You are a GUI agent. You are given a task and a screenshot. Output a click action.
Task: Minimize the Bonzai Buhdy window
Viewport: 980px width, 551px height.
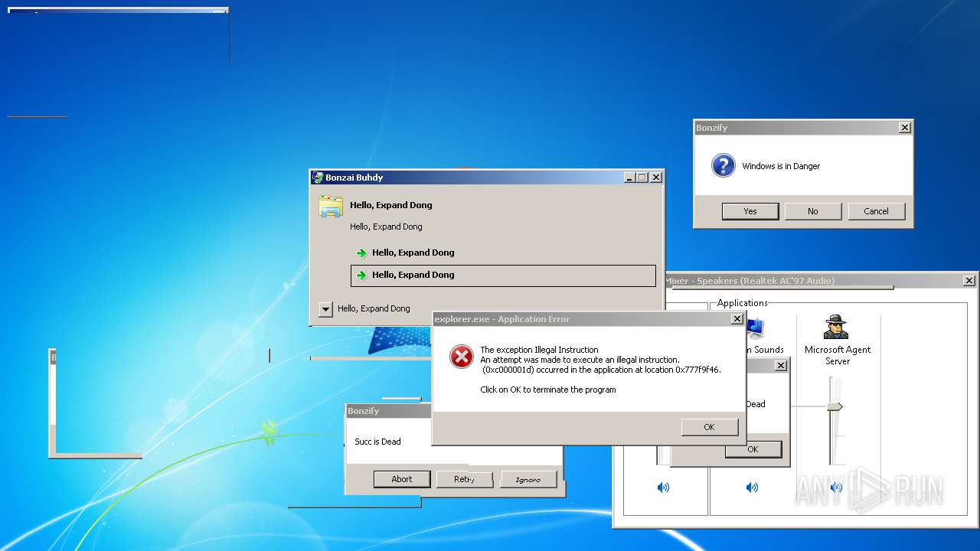[629, 178]
